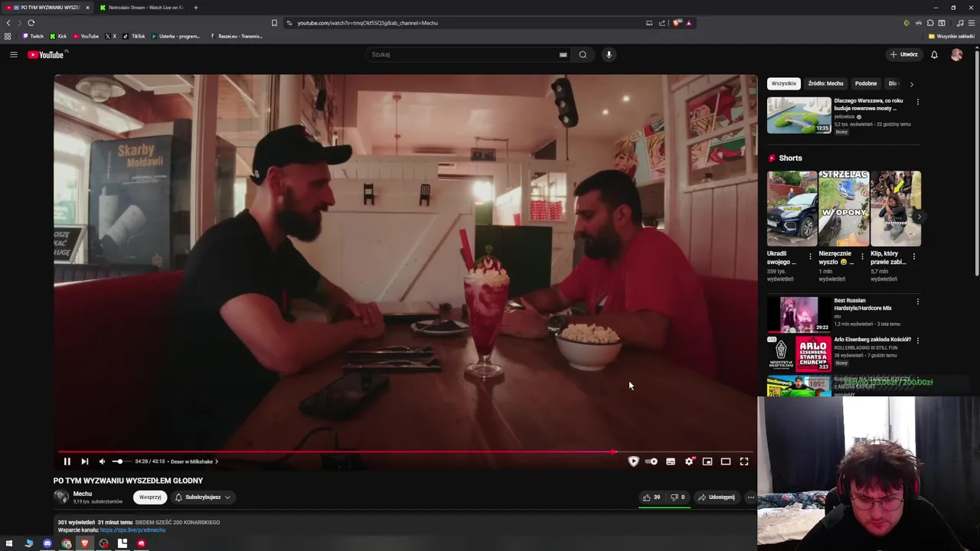
Task: Open options for 'Ukradli swojego' short
Action: click(x=811, y=256)
